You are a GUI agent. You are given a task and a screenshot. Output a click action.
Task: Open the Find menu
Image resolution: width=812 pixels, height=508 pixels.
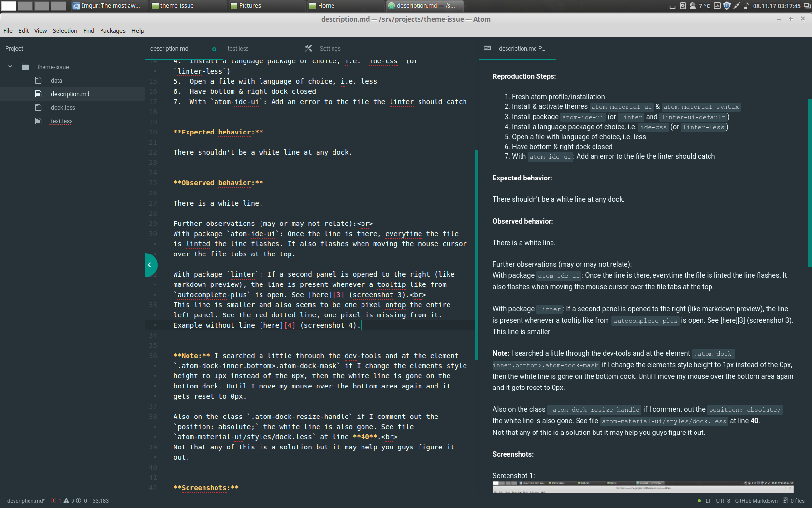(88, 30)
